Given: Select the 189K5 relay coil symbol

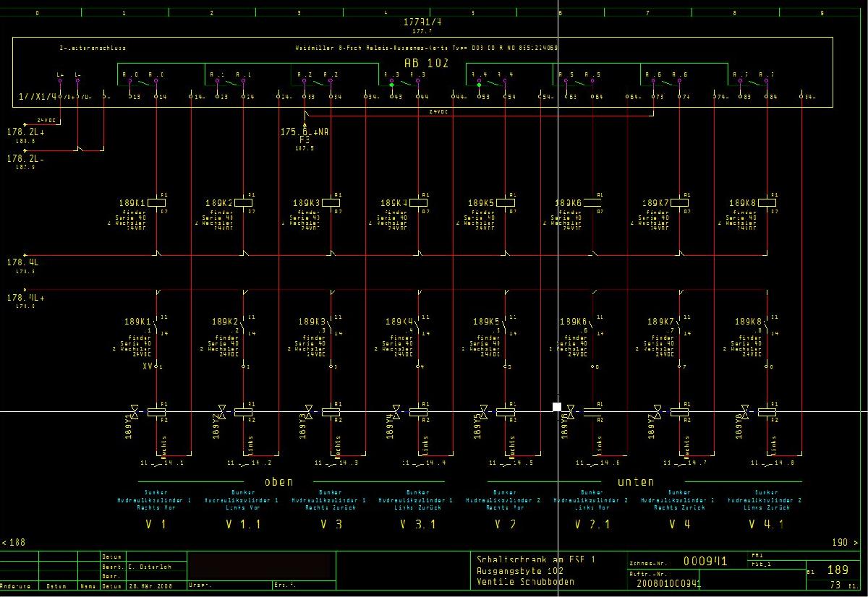Looking at the screenshot, I should tap(505, 203).
